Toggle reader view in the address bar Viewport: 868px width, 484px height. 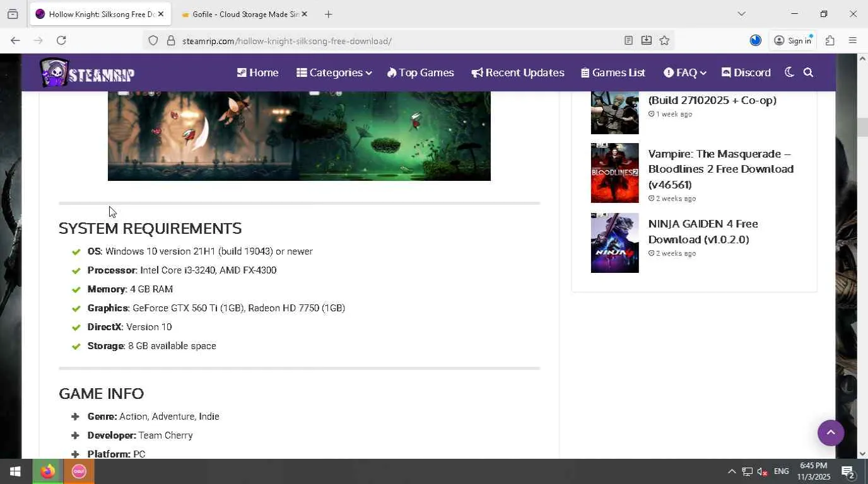point(628,40)
